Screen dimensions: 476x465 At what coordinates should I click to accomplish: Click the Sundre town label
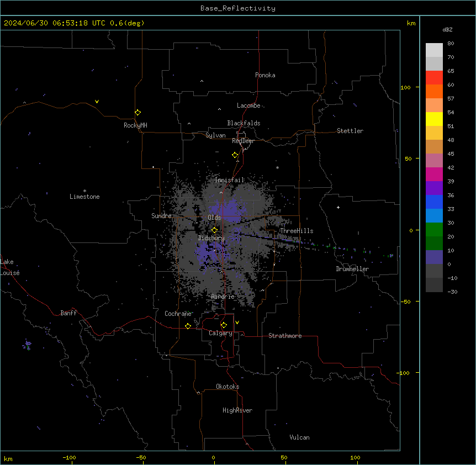[161, 216]
